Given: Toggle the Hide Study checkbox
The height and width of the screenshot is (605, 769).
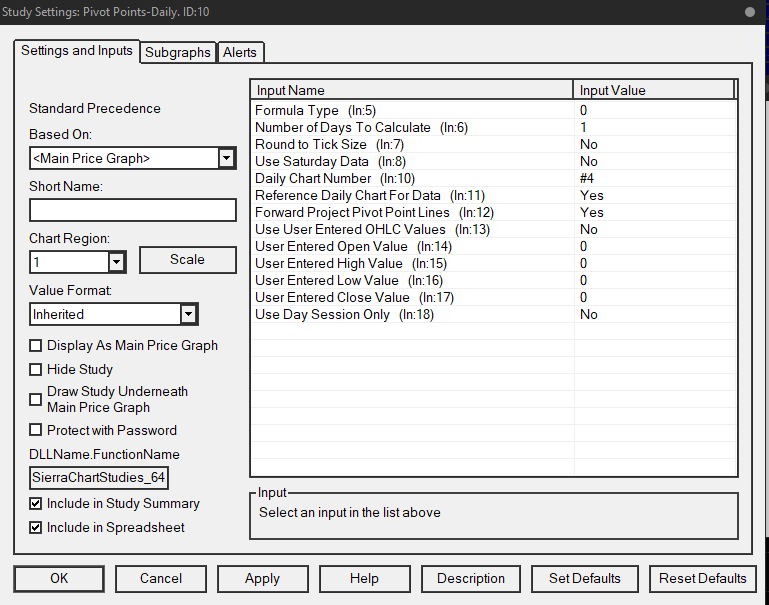Looking at the screenshot, I should pos(35,370).
